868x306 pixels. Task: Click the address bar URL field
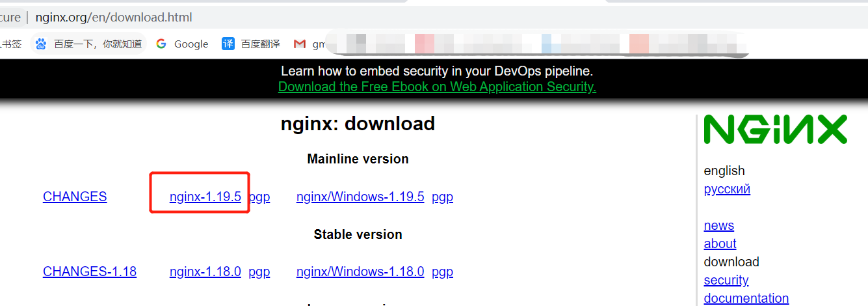[114, 17]
